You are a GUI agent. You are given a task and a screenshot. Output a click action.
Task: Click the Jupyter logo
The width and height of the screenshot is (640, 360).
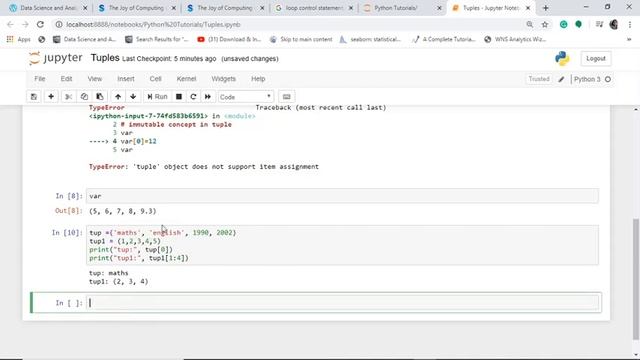(x=56, y=58)
